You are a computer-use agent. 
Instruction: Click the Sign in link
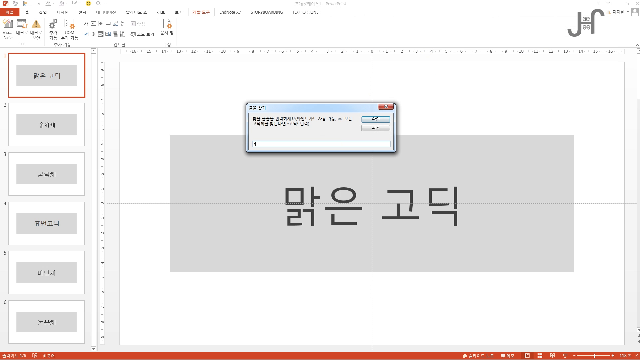click(618, 12)
